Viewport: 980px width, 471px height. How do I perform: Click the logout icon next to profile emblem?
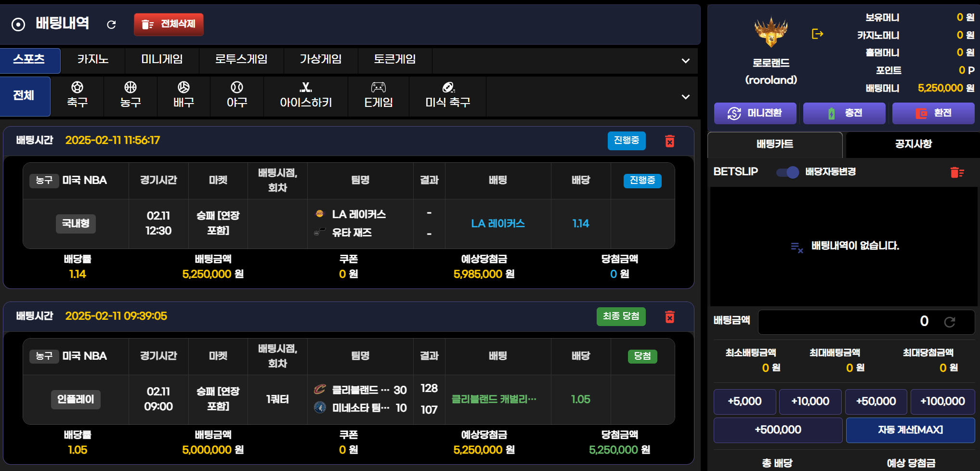[817, 34]
